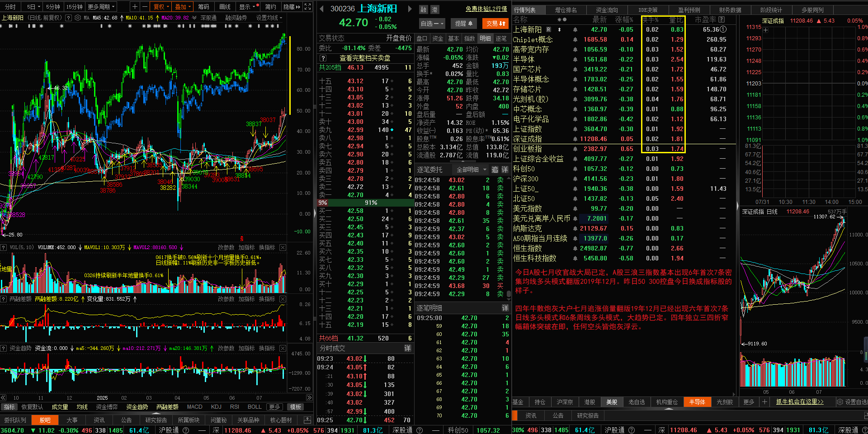Screen dimensions: 868x434
Task: Toggle 隐藏 to hide side panel
Action: pyautogui.click(x=292, y=6)
